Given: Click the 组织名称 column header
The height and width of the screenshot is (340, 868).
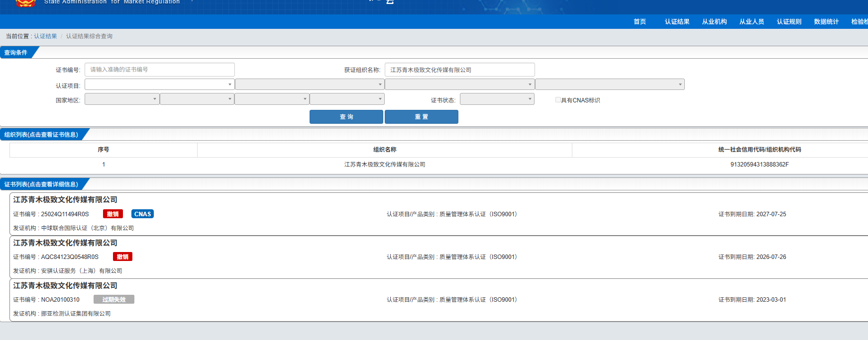Looking at the screenshot, I should (x=385, y=150).
